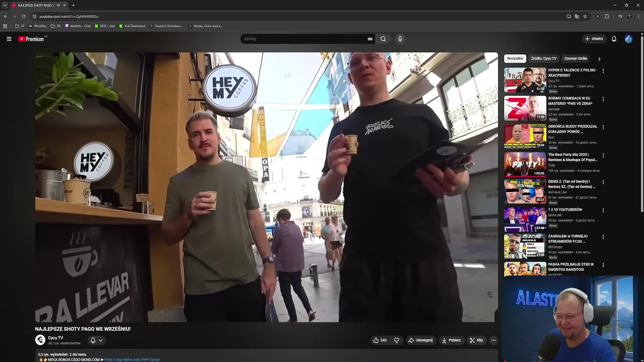Expand notification options chevron next to bell

pos(101,340)
